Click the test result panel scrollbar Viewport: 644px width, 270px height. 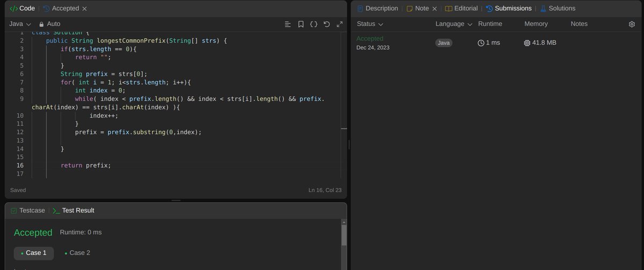click(344, 236)
